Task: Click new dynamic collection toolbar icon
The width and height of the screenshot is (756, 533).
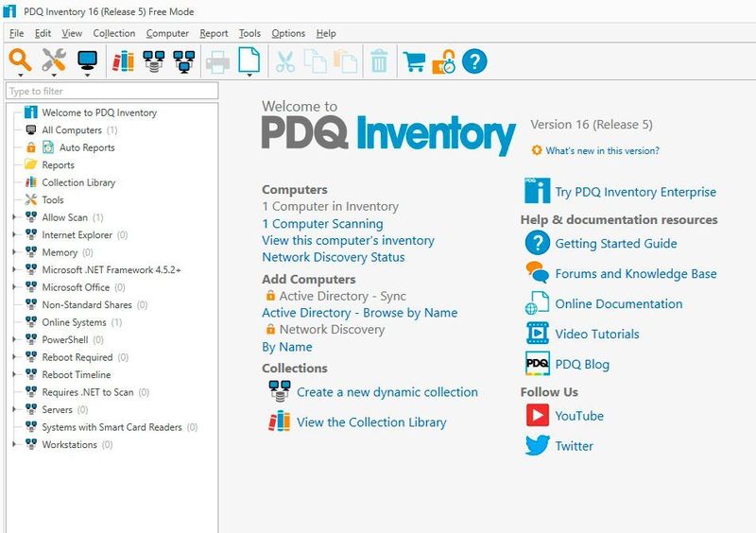Action: pos(154,61)
